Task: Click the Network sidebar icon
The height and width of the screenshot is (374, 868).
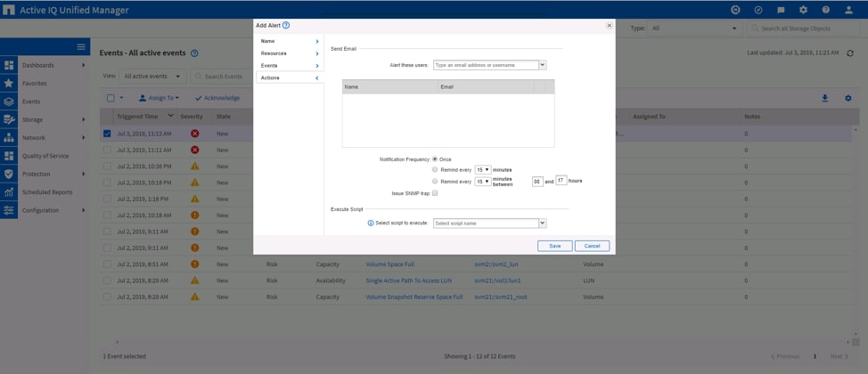Action: tap(9, 138)
